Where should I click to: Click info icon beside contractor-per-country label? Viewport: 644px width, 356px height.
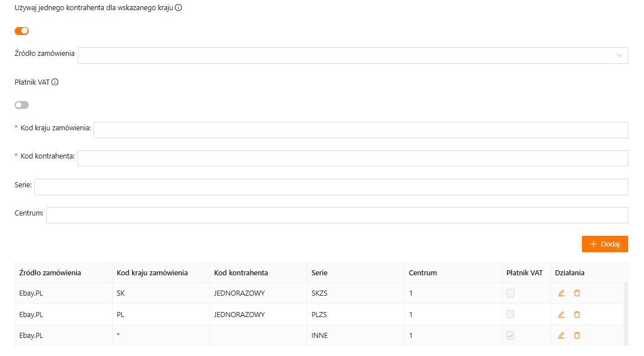[178, 8]
